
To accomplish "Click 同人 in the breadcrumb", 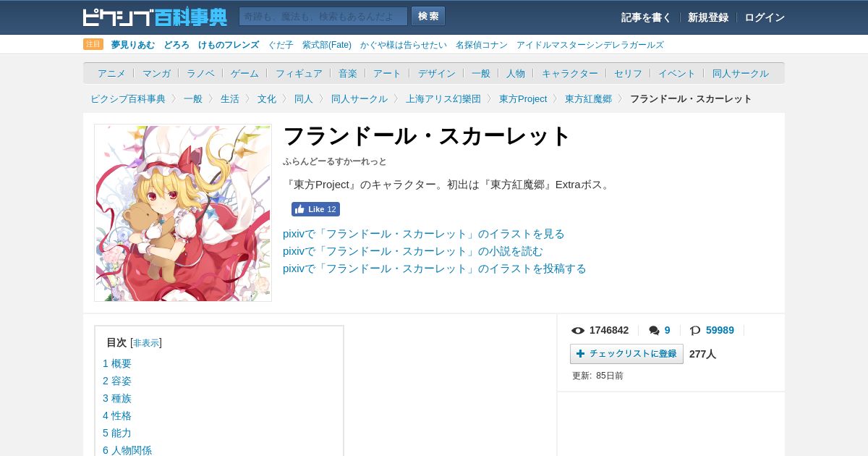I will tap(304, 98).
